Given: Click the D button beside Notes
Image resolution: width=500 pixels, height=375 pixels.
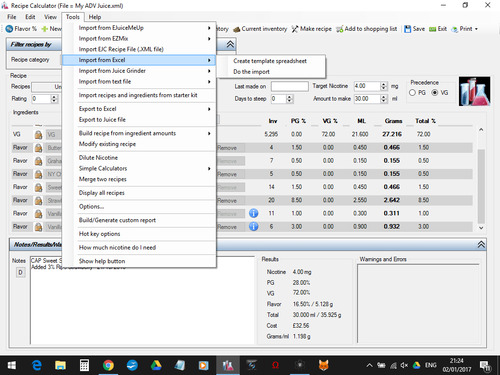Looking at the screenshot, I should click(20, 273).
